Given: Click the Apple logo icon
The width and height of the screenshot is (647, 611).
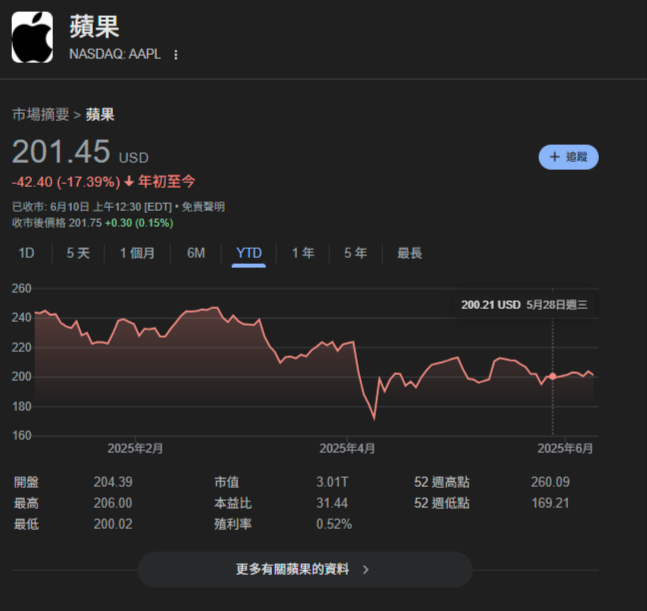Looking at the screenshot, I should pos(32,37).
